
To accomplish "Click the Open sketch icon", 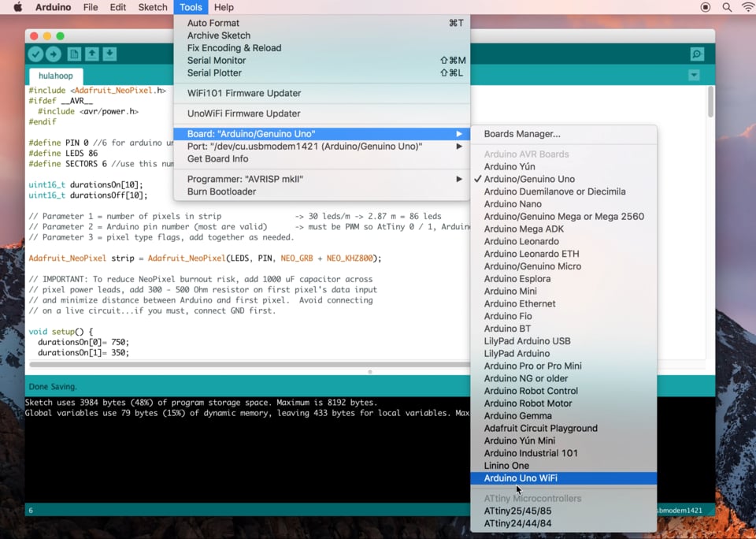I will click(x=92, y=54).
